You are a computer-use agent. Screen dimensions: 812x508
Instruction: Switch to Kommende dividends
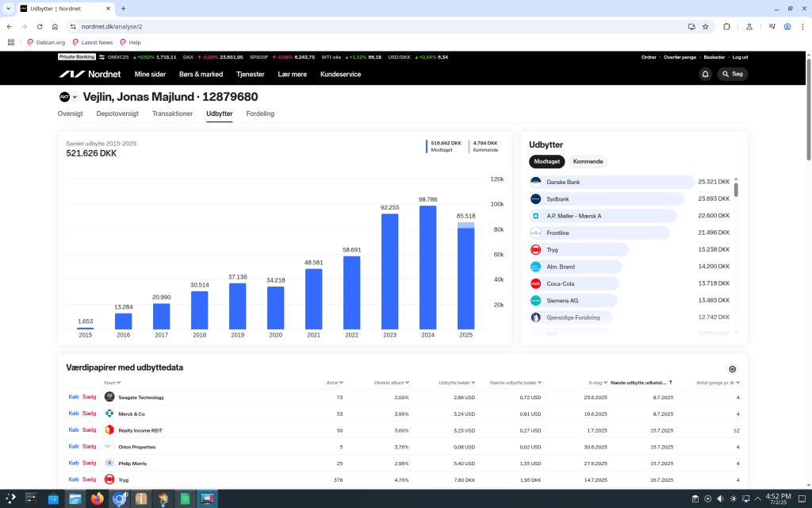point(588,161)
